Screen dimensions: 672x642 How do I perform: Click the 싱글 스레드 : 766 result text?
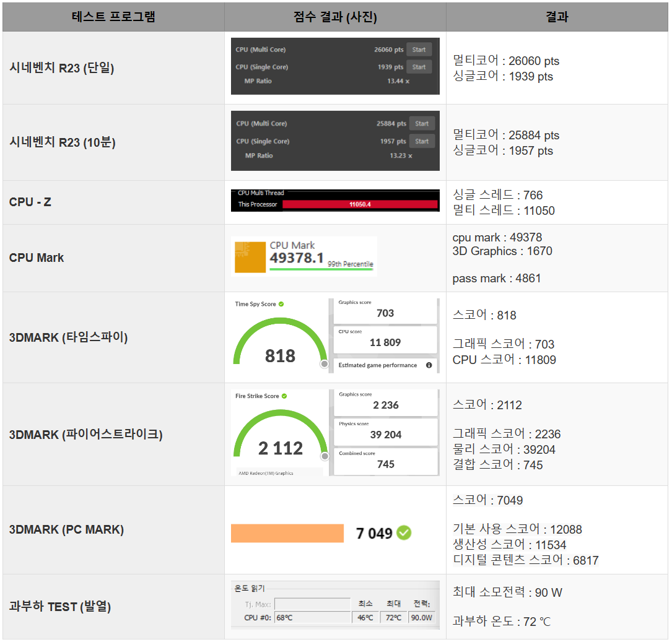click(x=498, y=195)
